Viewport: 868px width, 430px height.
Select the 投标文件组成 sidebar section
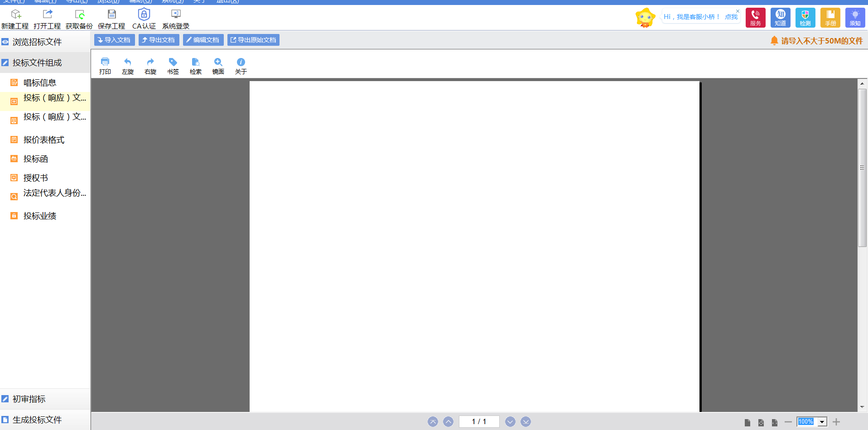point(45,63)
